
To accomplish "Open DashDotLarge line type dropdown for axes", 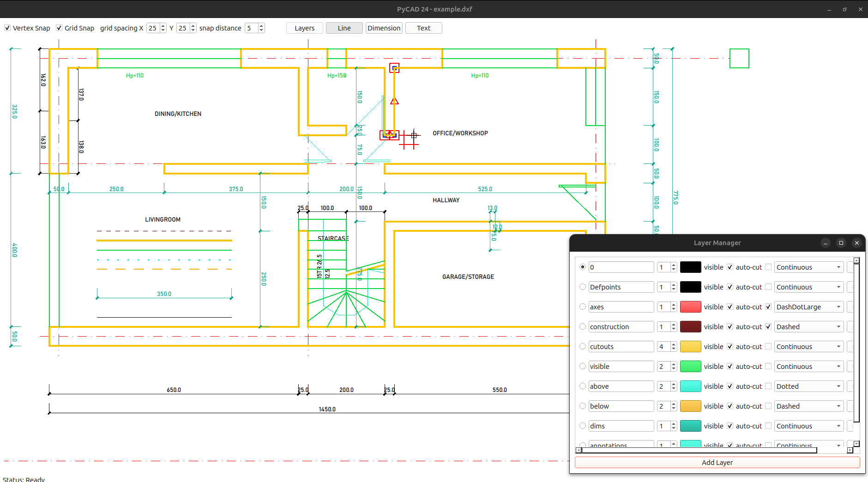I will [x=809, y=307].
